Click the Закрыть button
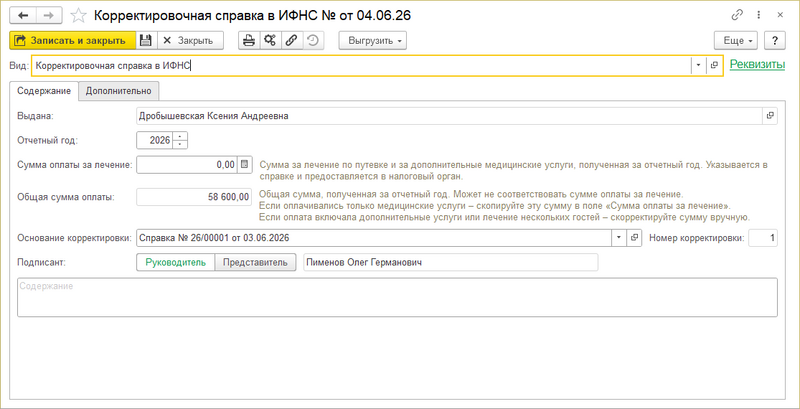Screen dimensions: 800x409 point(190,40)
